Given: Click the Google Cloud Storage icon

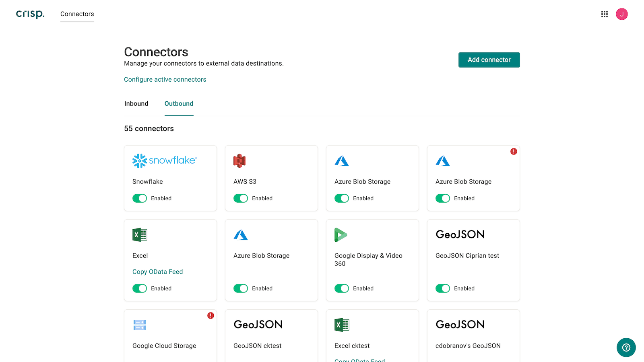Looking at the screenshot, I should pyautogui.click(x=139, y=325).
